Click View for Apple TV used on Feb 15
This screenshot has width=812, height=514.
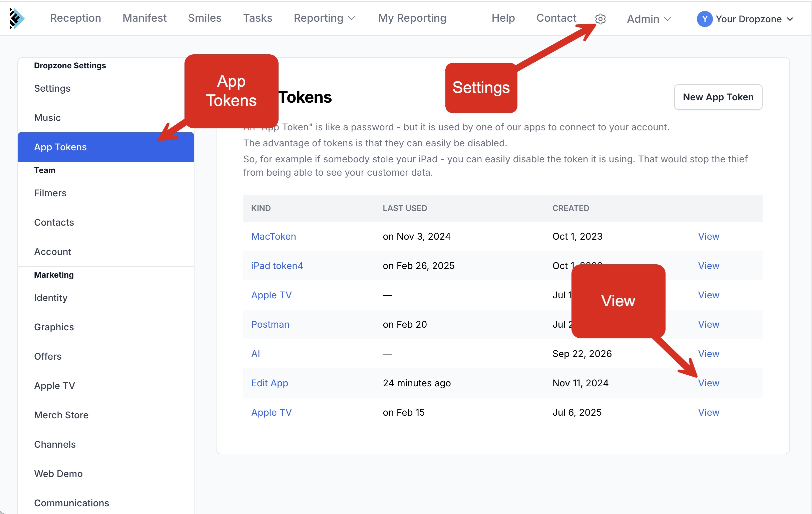(709, 412)
